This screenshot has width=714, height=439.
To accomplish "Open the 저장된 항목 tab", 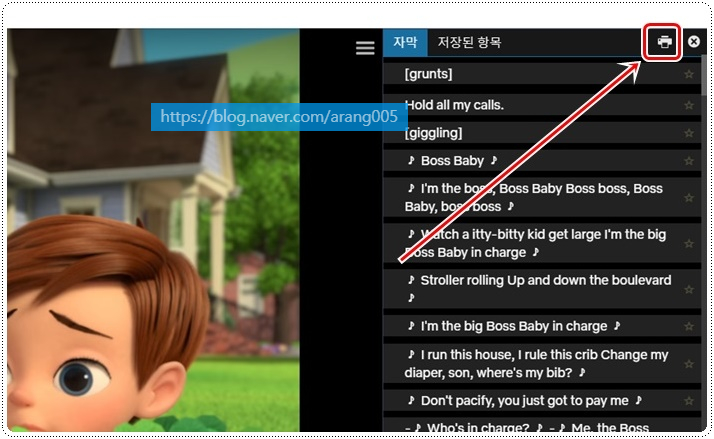I will [x=469, y=42].
